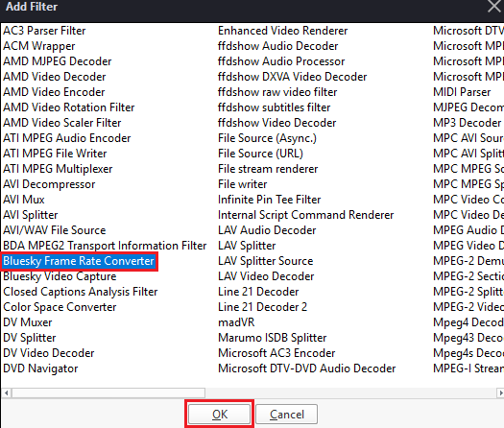Select MIDI Parser filter
Viewport: 504px width, 428px height.
click(x=462, y=92)
